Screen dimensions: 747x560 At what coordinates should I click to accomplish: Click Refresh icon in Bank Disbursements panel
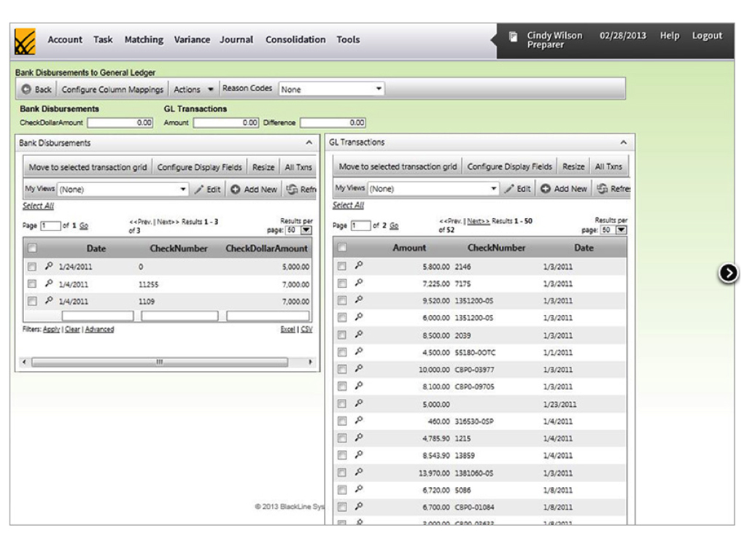pyautogui.click(x=292, y=189)
